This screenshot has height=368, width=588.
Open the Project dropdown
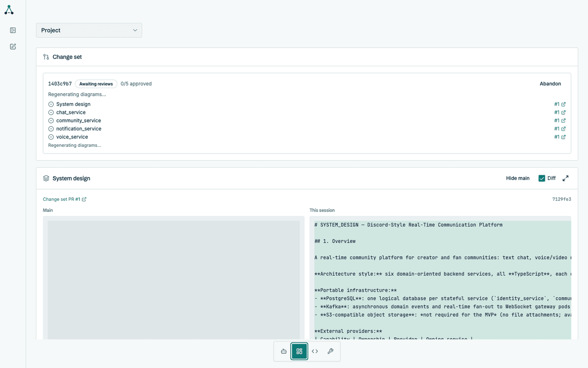coord(89,30)
